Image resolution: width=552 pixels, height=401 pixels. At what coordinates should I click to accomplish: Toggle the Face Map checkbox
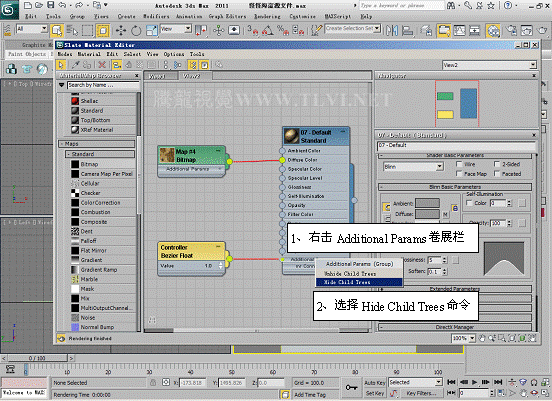point(459,174)
